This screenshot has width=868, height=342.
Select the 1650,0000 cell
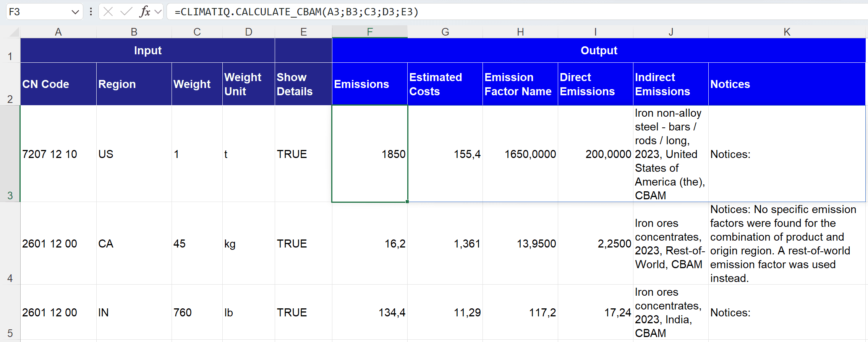click(x=520, y=154)
